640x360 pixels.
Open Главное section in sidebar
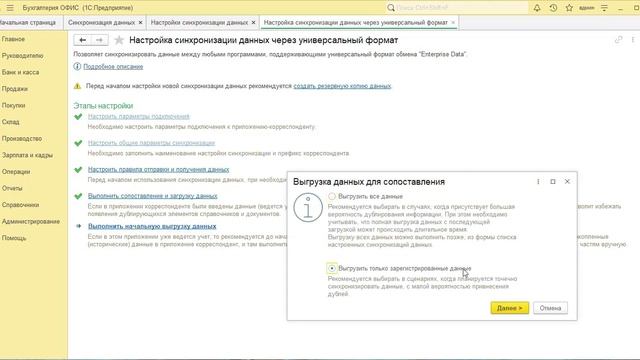[x=13, y=39]
